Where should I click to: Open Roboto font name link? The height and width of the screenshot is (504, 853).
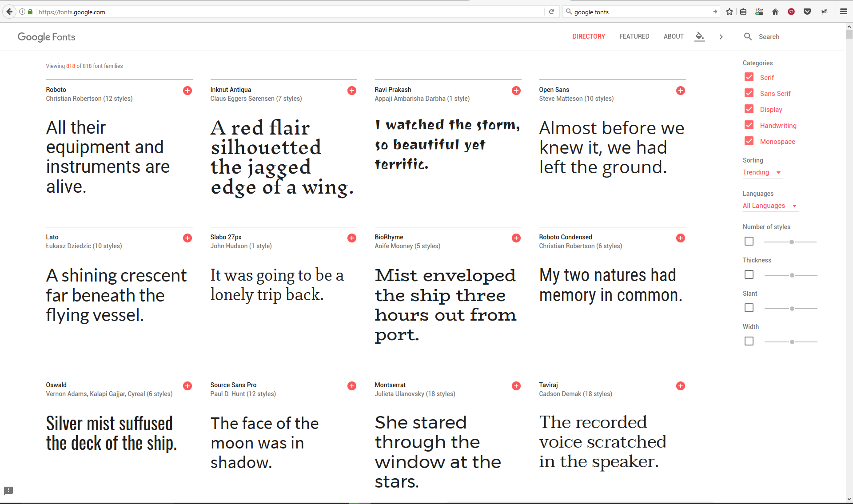(56, 90)
